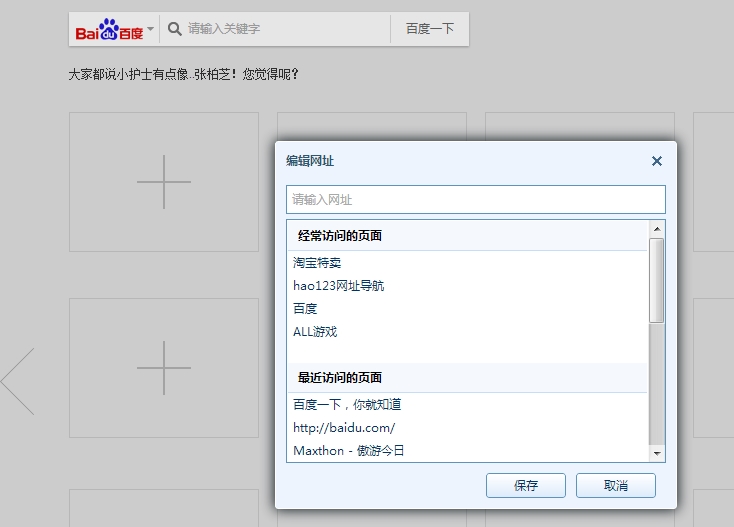
Task: Click the magnifier search icon
Action: click(x=175, y=29)
